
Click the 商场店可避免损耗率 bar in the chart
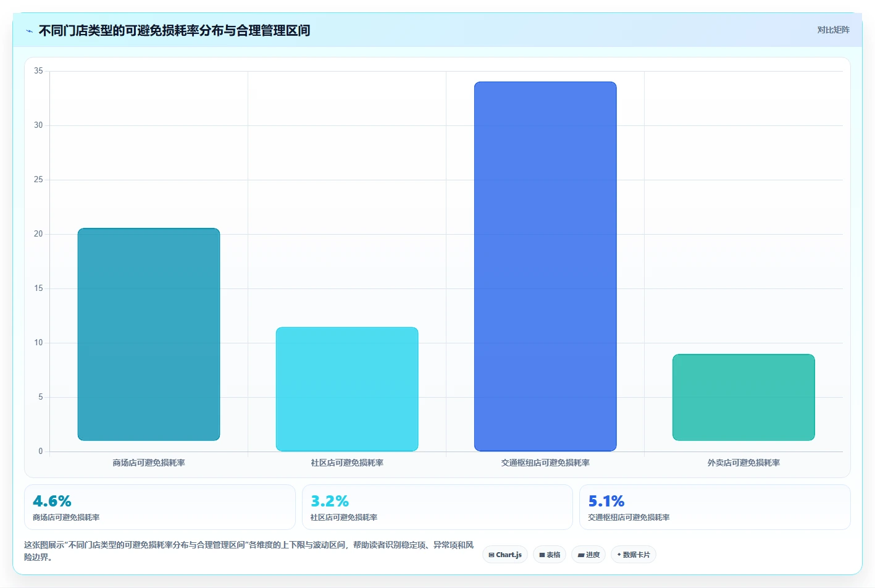click(x=149, y=334)
